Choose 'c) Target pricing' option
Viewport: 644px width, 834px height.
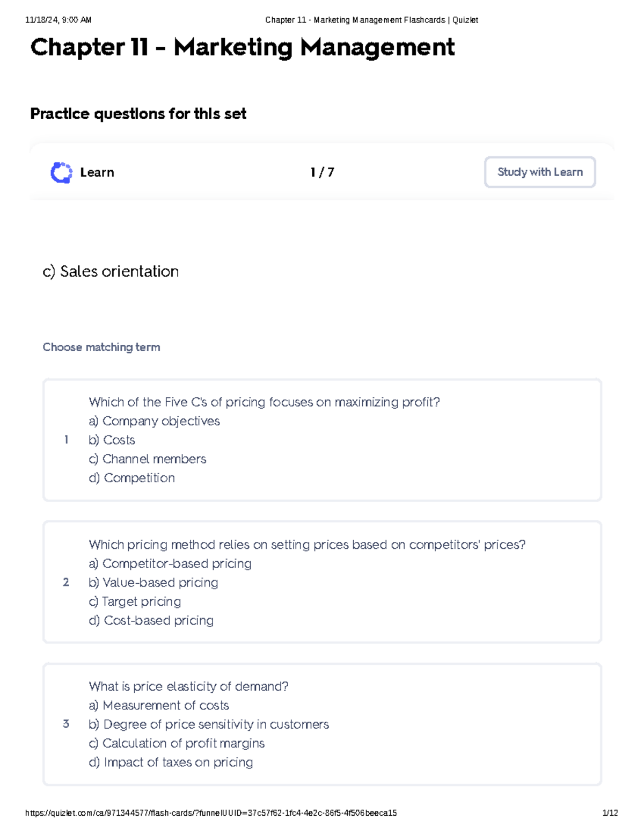[135, 601]
